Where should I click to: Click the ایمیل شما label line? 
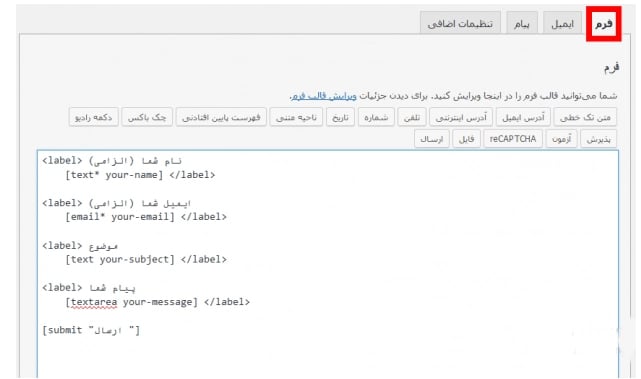click(117, 203)
